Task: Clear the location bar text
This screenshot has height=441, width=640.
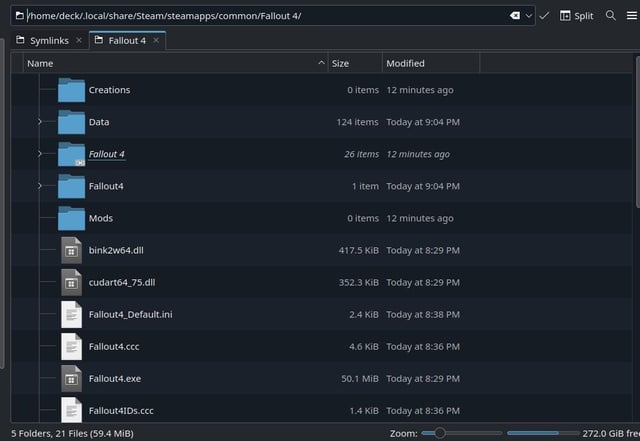Action: [x=515, y=16]
